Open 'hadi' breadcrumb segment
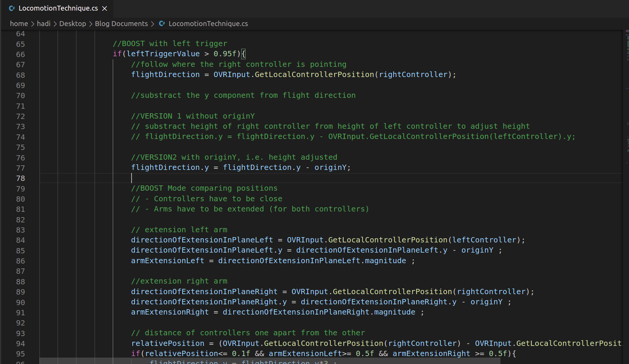629x364 pixels. coord(43,23)
